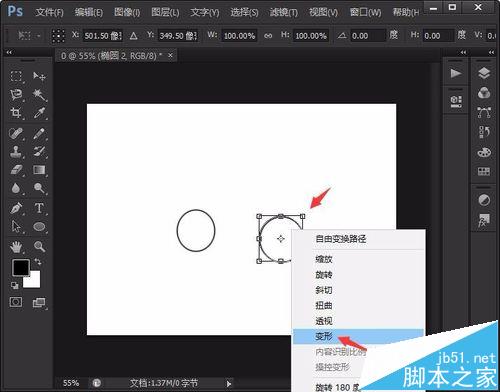
Task: Reset default foreground and background colors
Action: tap(14, 285)
